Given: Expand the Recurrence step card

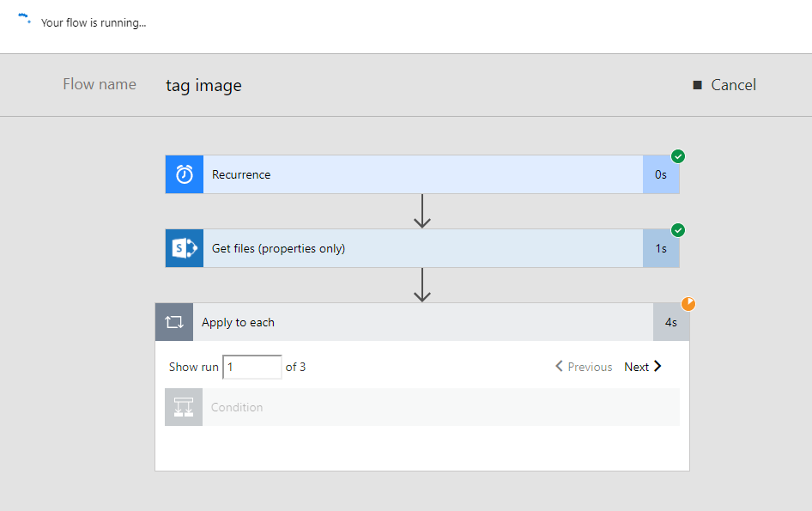Looking at the screenshot, I should tap(421, 174).
